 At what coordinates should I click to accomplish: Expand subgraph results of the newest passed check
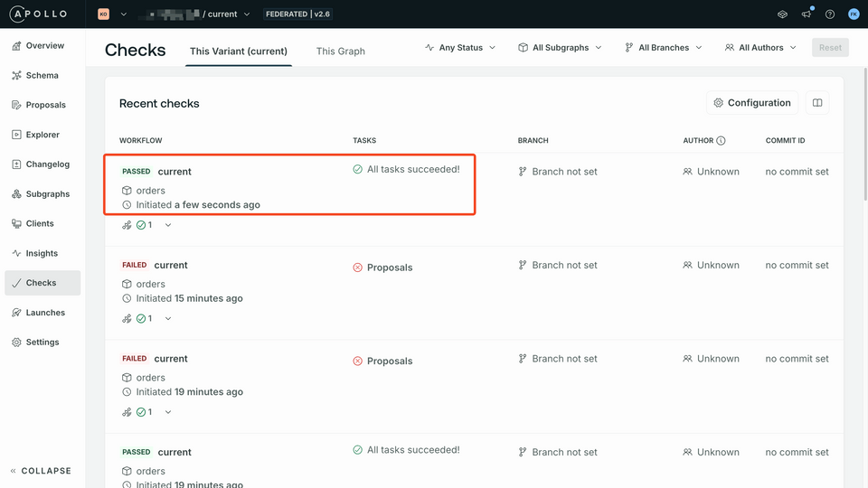coord(168,225)
